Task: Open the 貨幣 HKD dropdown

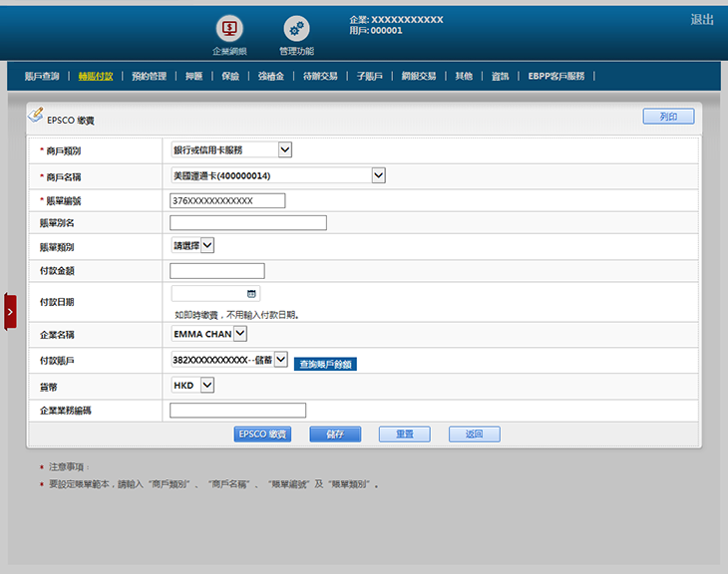Action: click(x=206, y=385)
